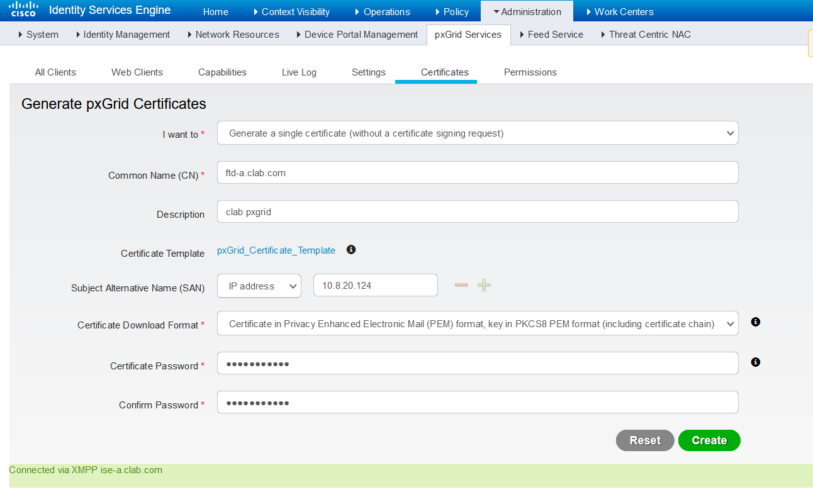Click the Confirm Password field
The image size is (813, 504).
(x=478, y=402)
